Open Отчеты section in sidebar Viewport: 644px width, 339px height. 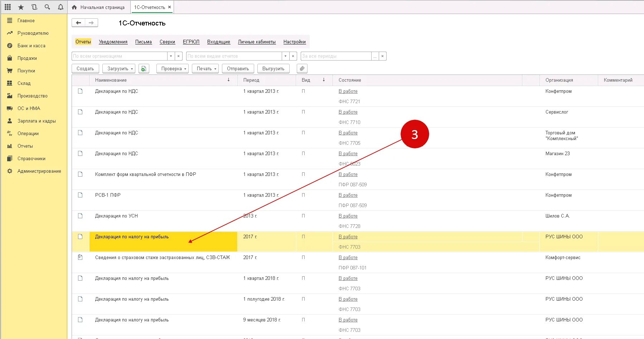(25, 146)
